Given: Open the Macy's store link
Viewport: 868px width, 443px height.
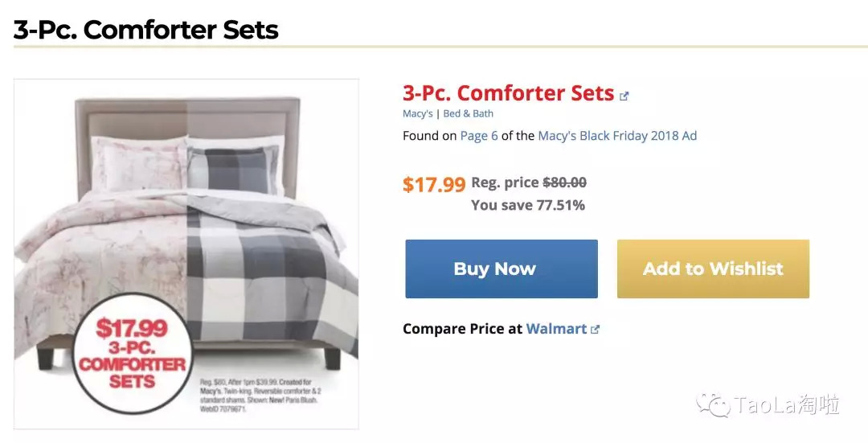Looking at the screenshot, I should coord(418,114).
